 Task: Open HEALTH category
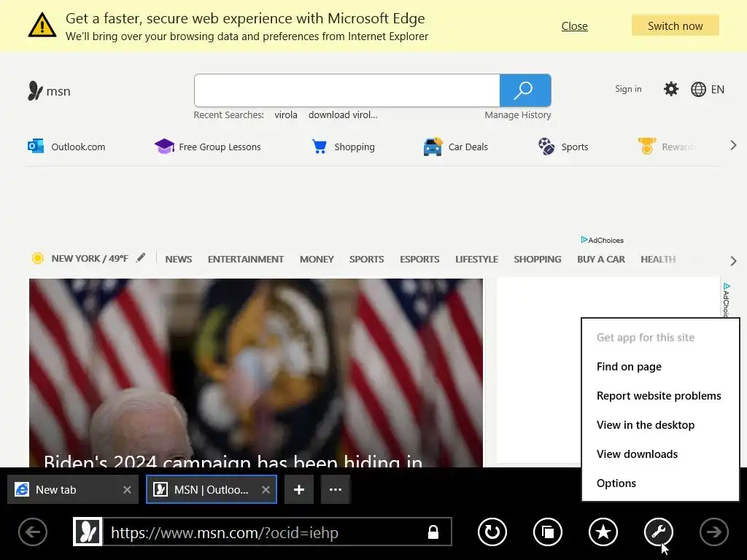pos(658,259)
